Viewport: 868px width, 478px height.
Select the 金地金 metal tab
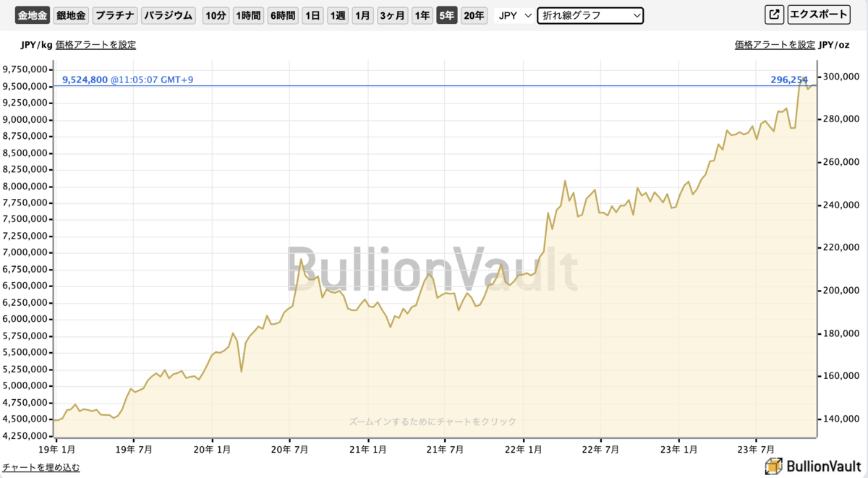[33, 15]
